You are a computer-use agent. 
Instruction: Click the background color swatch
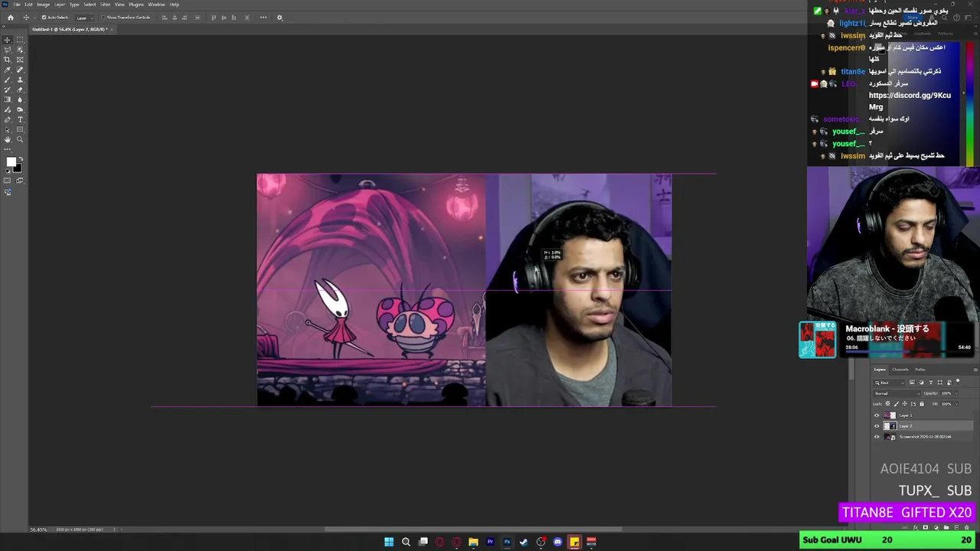tap(18, 168)
